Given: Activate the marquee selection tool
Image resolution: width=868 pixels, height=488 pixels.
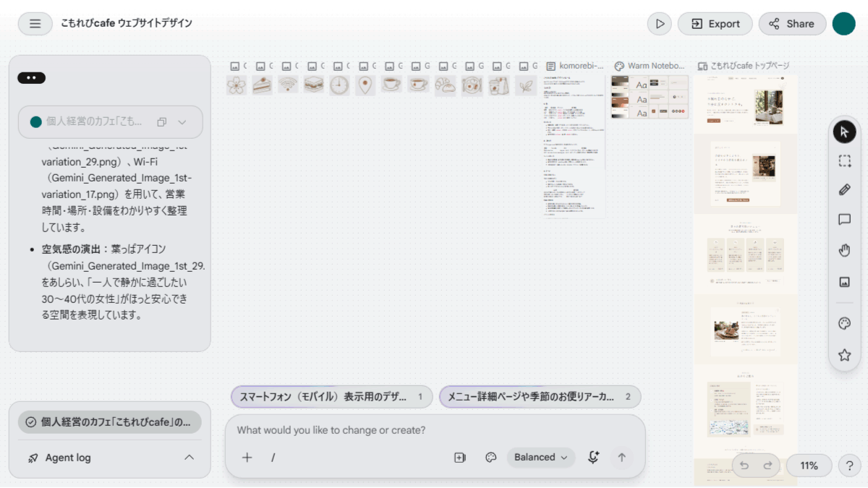Looking at the screenshot, I should 844,161.
